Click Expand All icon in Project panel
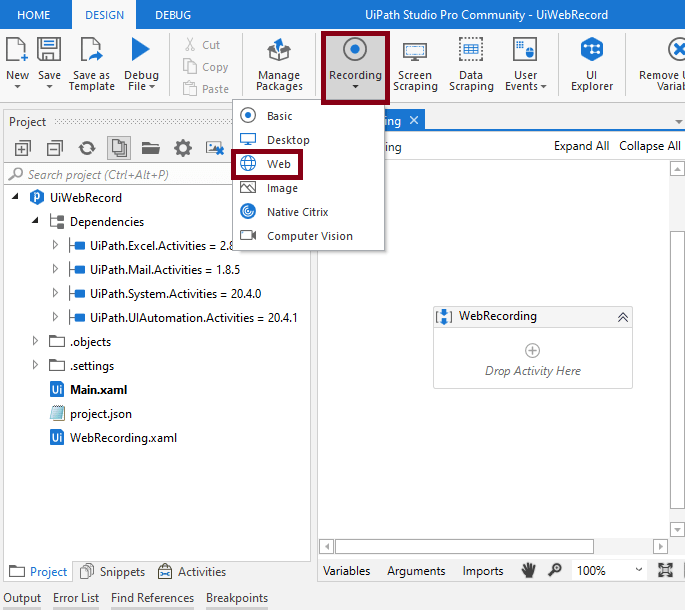Image resolution: width=685 pixels, height=610 pixels. (23, 149)
